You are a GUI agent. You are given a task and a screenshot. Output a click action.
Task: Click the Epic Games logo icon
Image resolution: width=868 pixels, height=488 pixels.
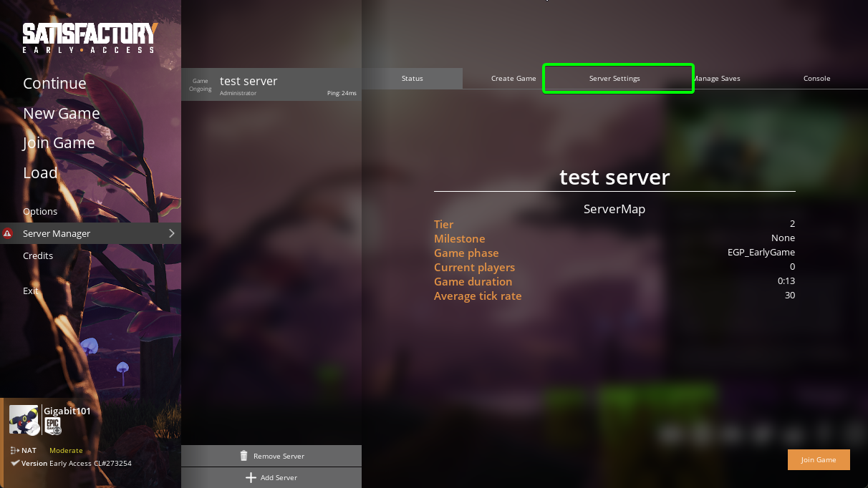pos(53,426)
